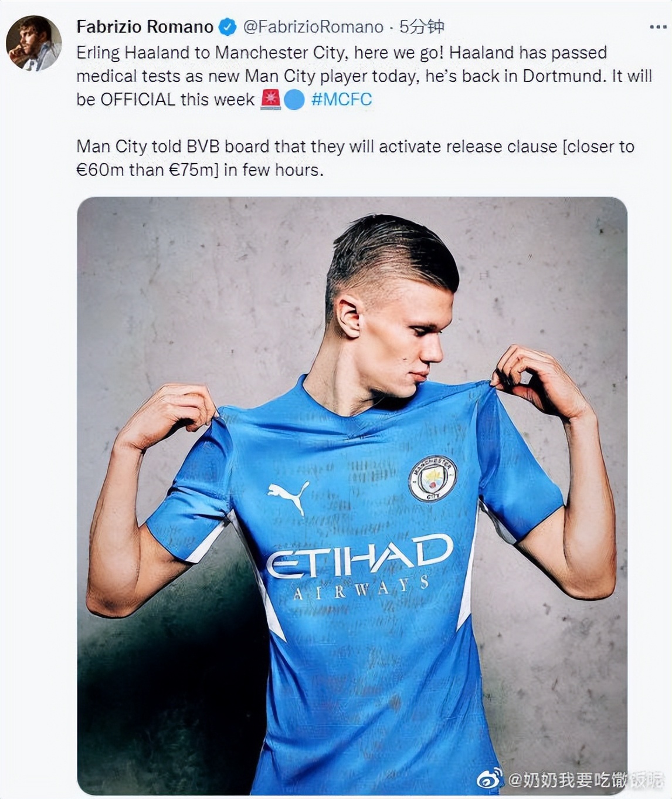Click the red siren emoji
This screenshot has width=672, height=799.
pos(270,99)
